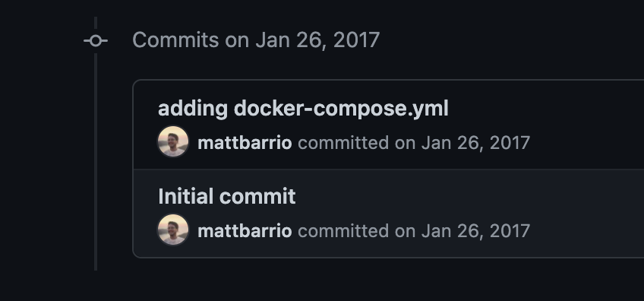Click the word 'Commits' in the date heading

(x=175, y=40)
